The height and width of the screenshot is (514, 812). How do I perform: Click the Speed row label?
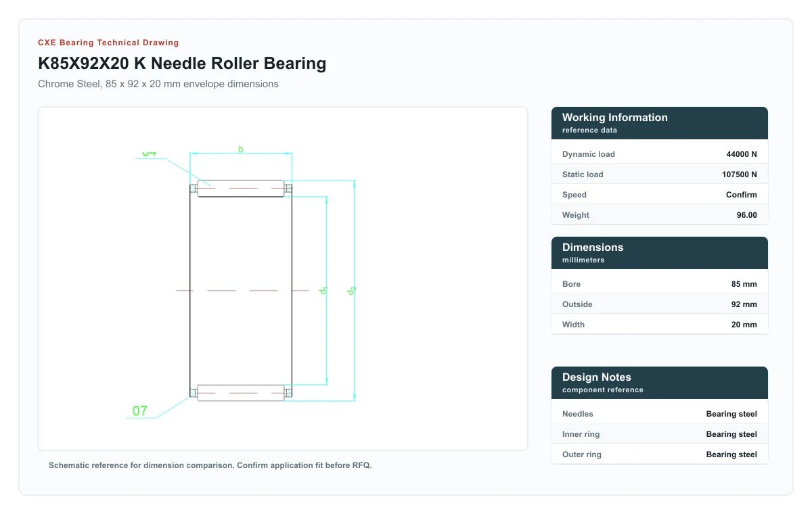pyautogui.click(x=574, y=195)
